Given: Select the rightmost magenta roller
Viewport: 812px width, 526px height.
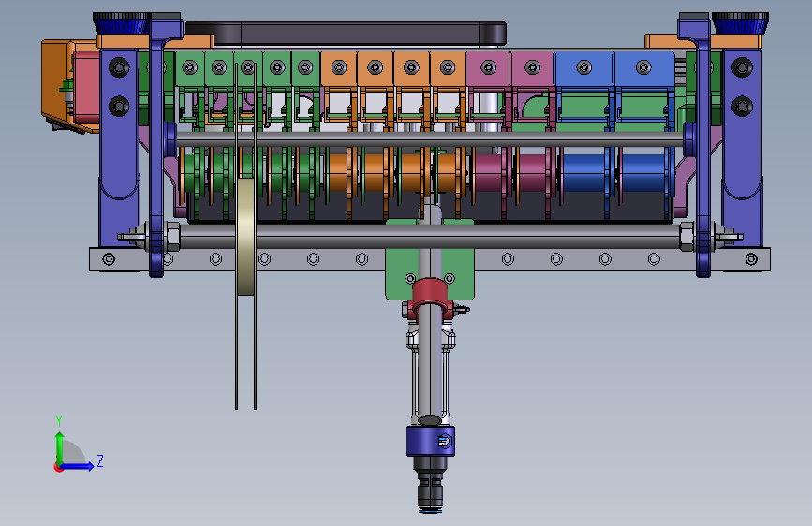Looking at the screenshot, I should (534, 173).
